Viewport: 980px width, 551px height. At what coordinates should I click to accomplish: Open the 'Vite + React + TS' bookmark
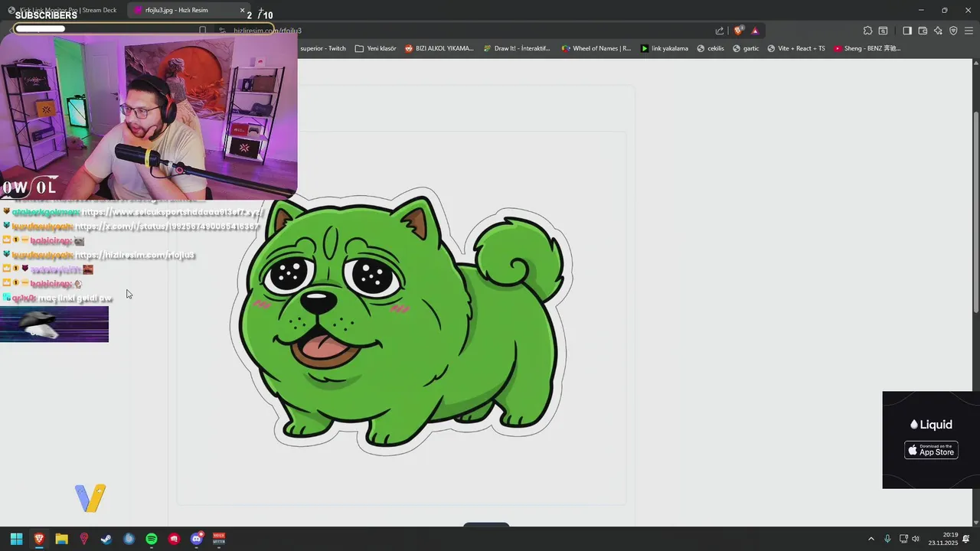795,48
